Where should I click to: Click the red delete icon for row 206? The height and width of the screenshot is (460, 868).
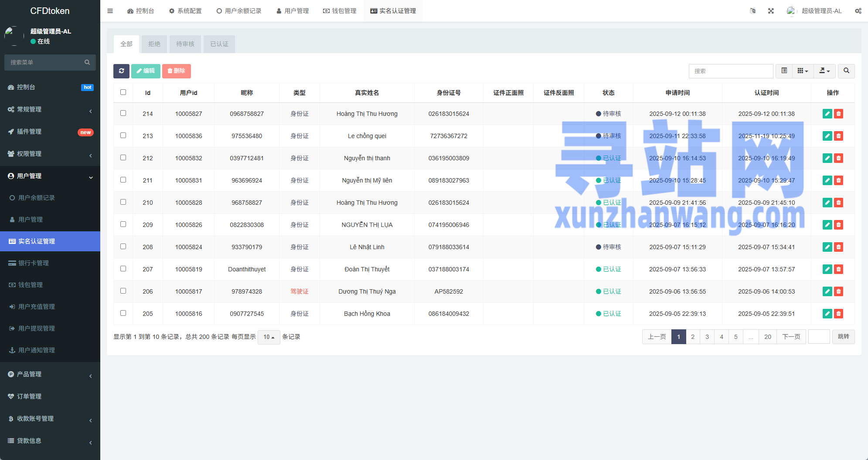pyautogui.click(x=838, y=291)
